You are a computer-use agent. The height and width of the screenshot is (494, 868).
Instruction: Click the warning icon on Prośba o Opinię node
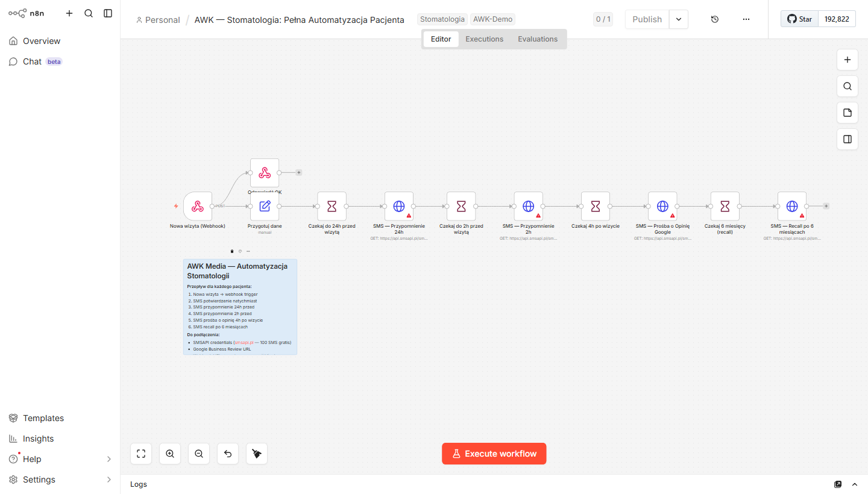pos(673,216)
